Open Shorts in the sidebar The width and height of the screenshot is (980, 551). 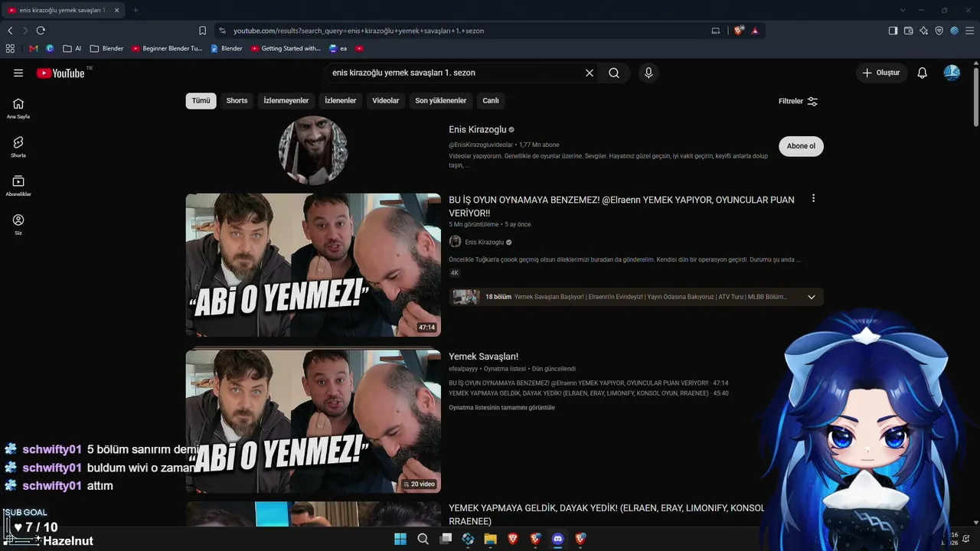point(18,147)
